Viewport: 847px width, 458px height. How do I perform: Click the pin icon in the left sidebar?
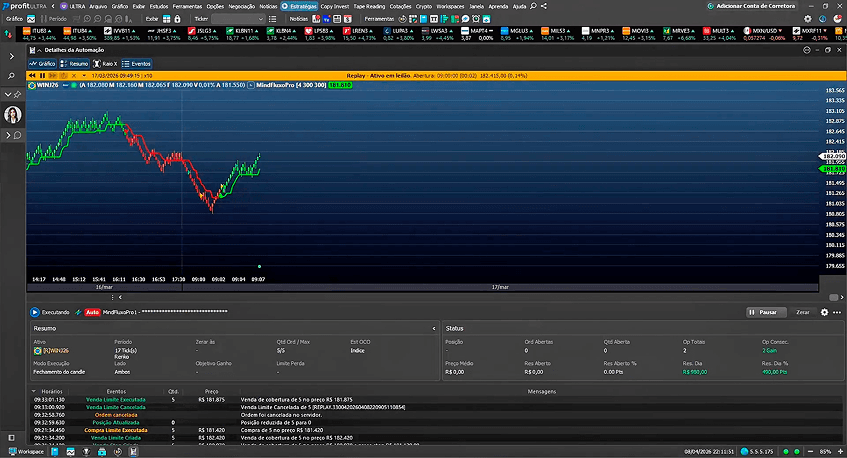coord(17,95)
